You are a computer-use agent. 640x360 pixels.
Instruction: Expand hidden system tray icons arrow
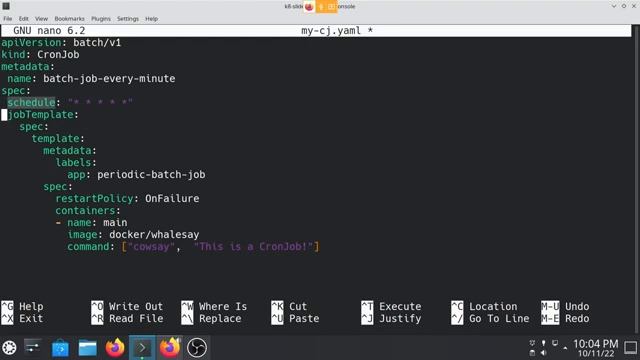565,348
